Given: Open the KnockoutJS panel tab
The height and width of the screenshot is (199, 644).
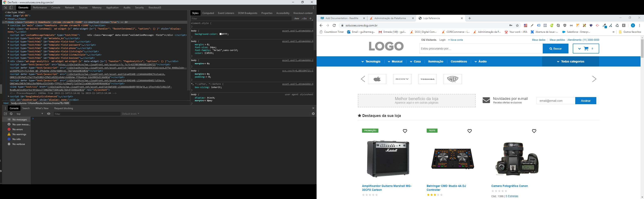Looking at the screenshot, I should [x=155, y=8].
